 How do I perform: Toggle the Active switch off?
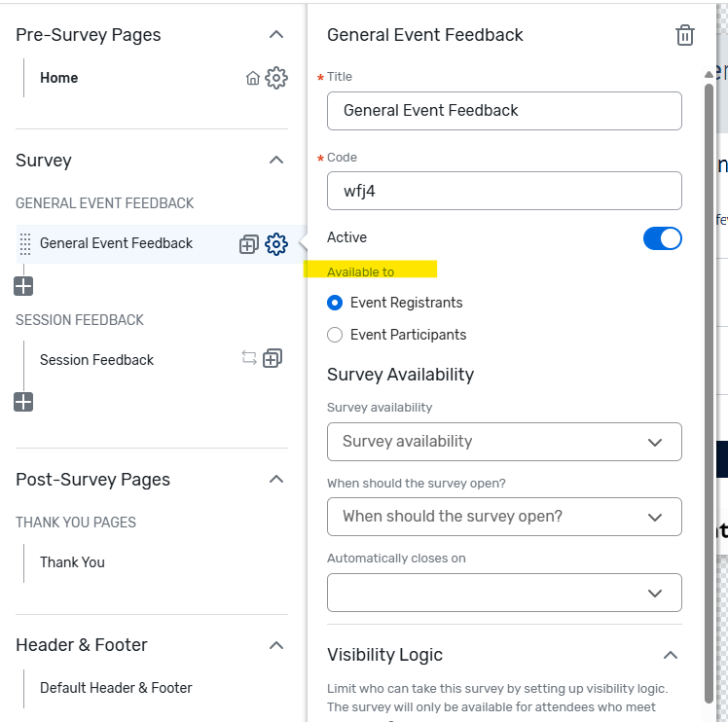(x=662, y=237)
